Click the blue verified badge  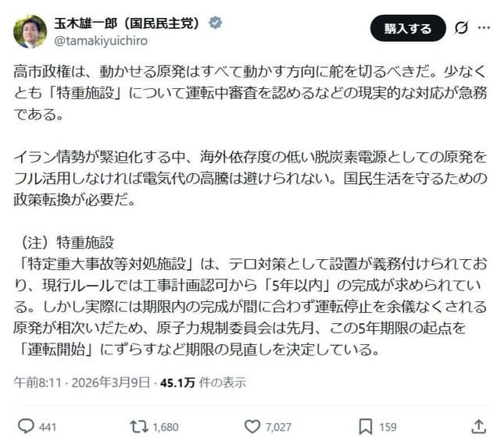click(x=215, y=23)
